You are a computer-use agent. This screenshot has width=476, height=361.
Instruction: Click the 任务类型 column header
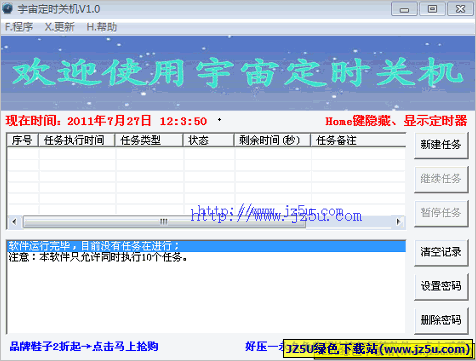tap(149, 140)
